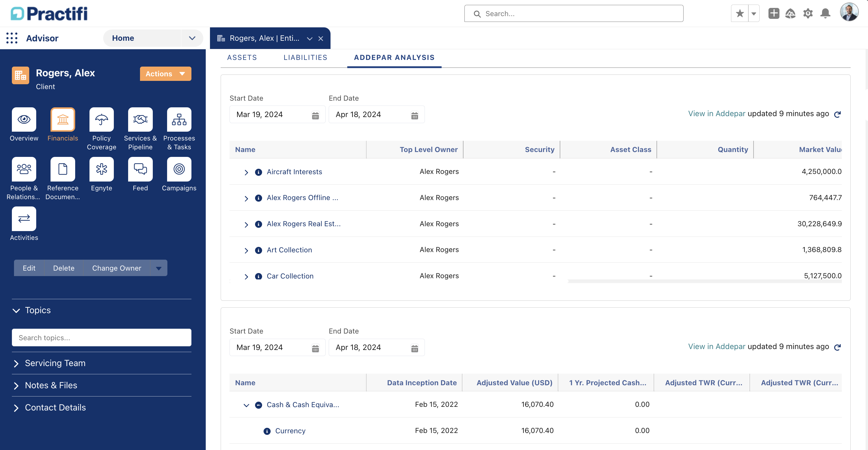Open Reference Documents icon
This screenshot has width=868, height=450.
tap(63, 169)
